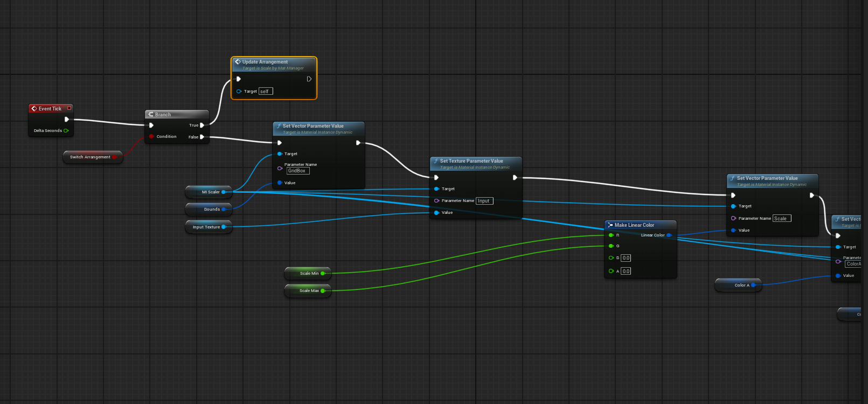Click the Branch node icon in header

click(151, 114)
